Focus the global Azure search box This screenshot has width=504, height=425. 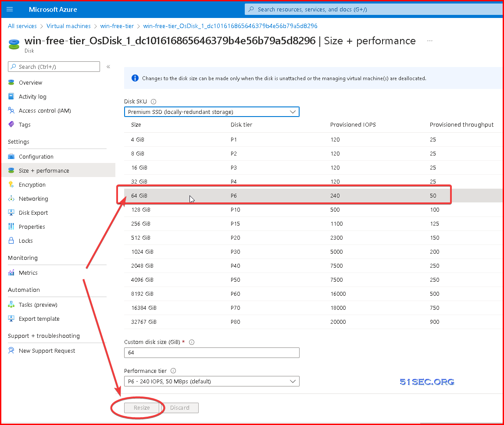pyautogui.click(x=374, y=9)
